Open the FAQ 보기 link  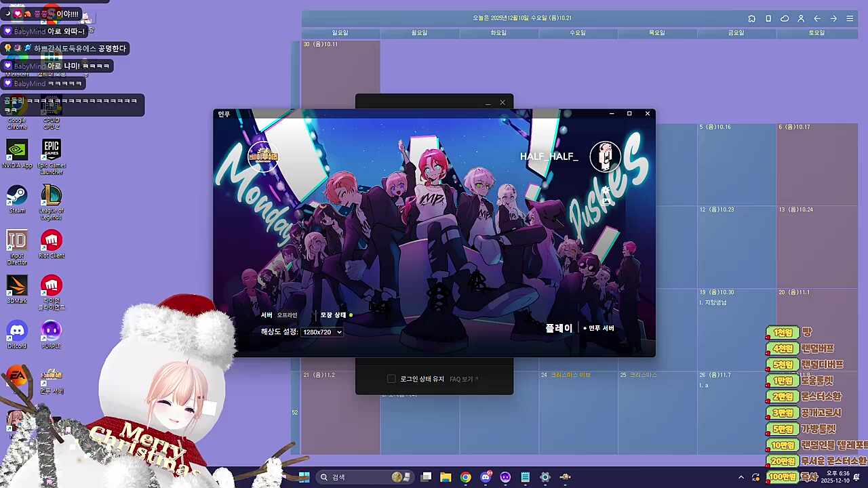point(464,379)
